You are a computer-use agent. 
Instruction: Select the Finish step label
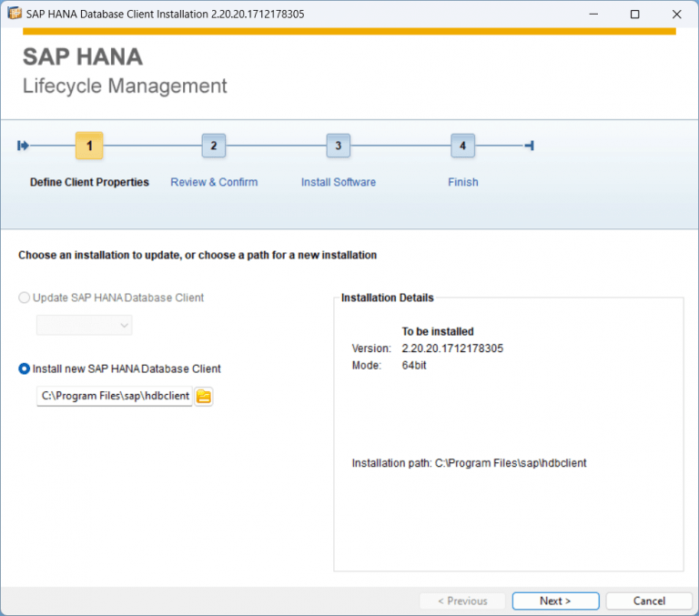pos(462,182)
